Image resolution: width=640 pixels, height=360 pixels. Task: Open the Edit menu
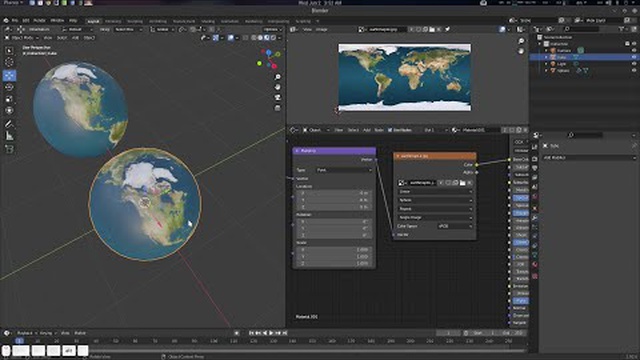tap(26, 20)
